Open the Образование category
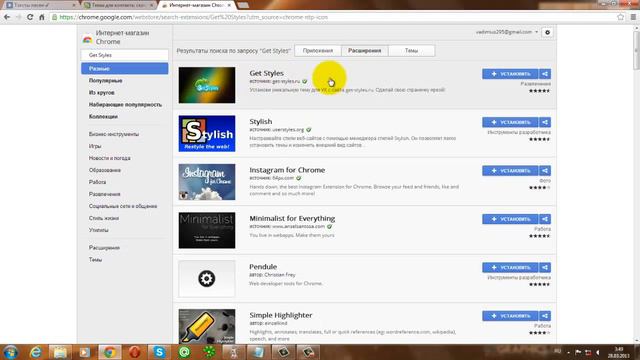Viewport: 640px width, 360px height. point(105,170)
